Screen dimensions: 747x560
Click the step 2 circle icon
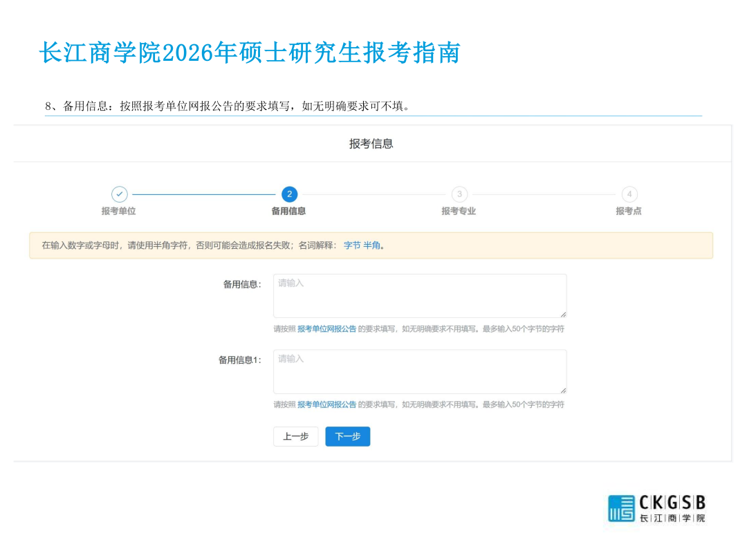coord(289,194)
